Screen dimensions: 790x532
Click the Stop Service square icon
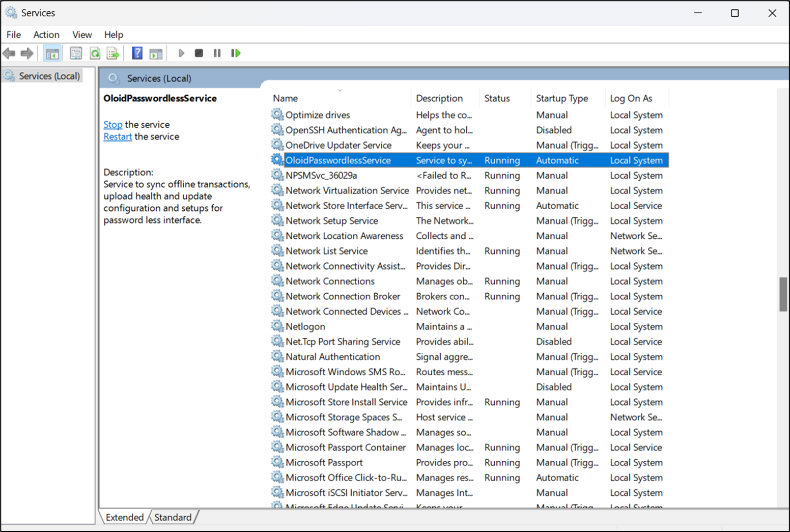[199, 53]
